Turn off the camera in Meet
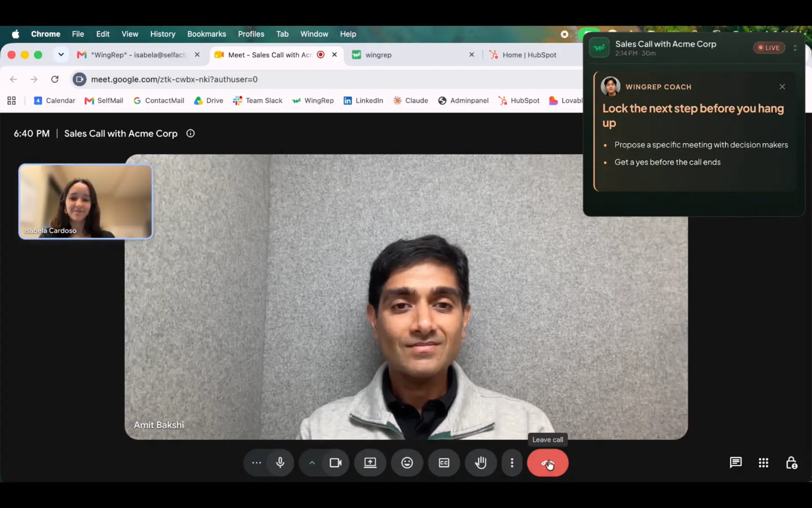The image size is (812, 508). click(x=336, y=463)
